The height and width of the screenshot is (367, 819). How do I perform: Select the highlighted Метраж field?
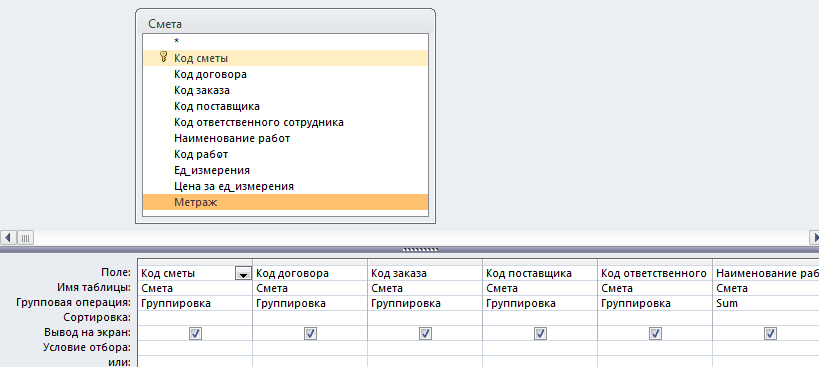click(285, 203)
